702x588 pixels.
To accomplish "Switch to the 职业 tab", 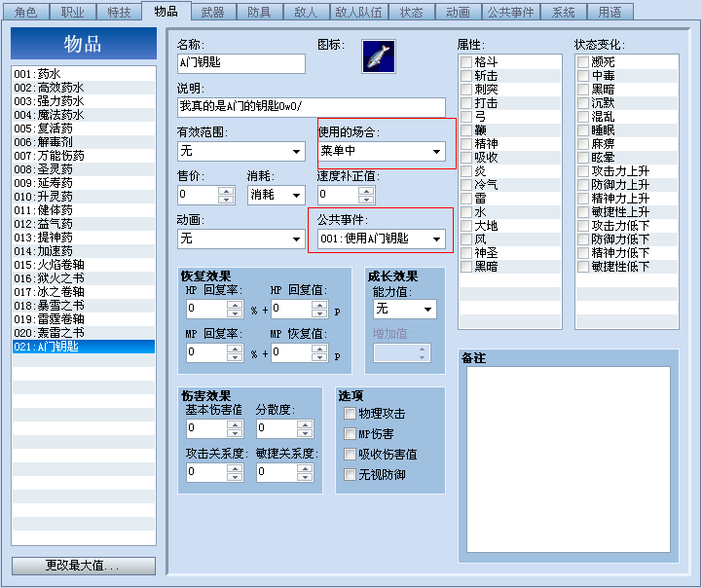I will coord(72,12).
